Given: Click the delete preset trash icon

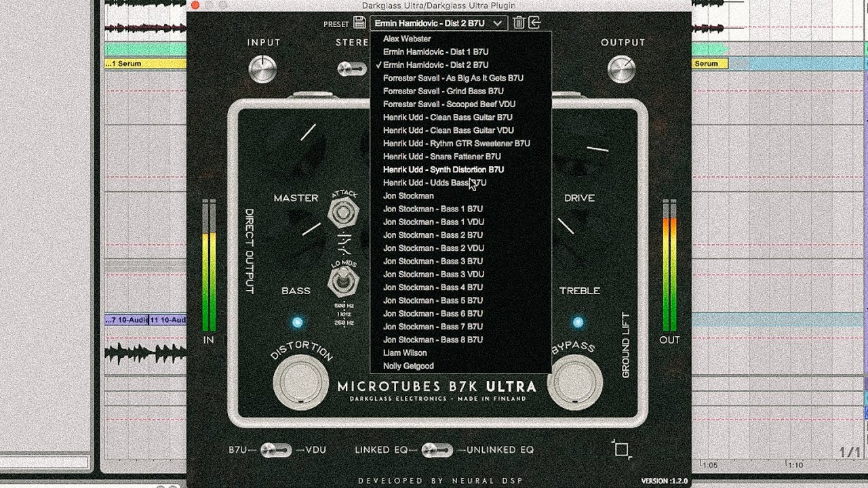Looking at the screenshot, I should pos(519,23).
